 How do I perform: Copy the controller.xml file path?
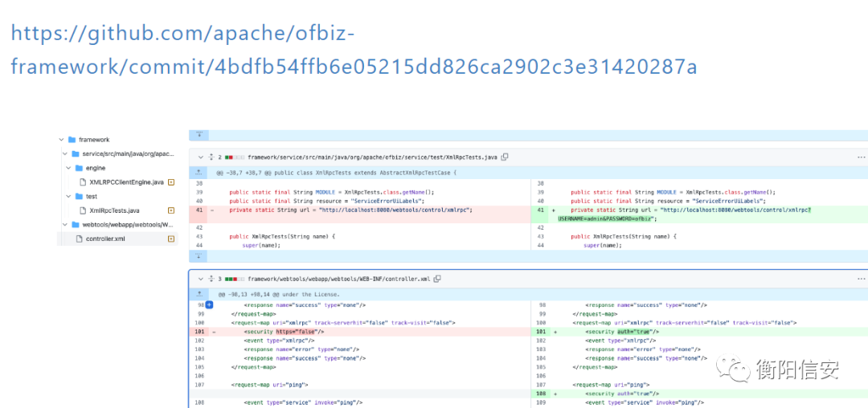437,279
